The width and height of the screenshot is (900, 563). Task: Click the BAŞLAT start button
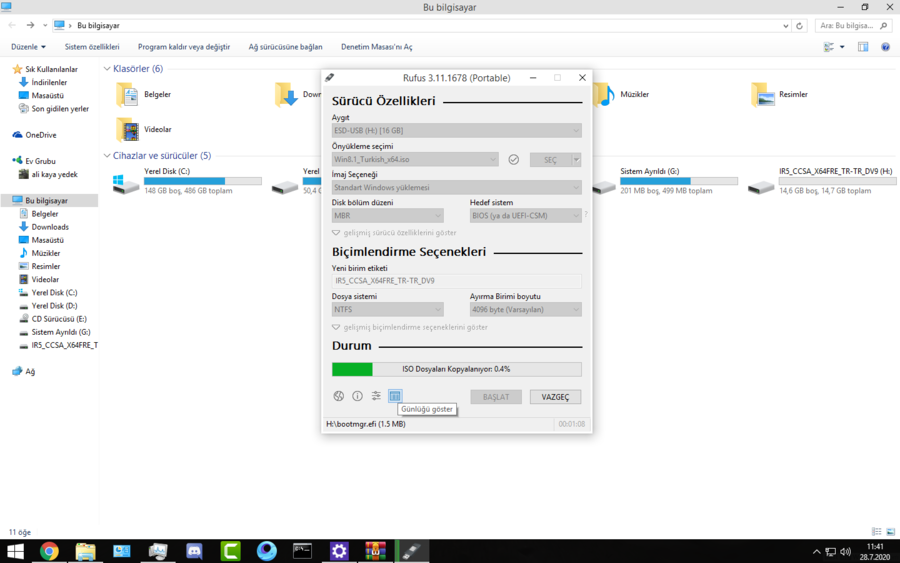496,397
